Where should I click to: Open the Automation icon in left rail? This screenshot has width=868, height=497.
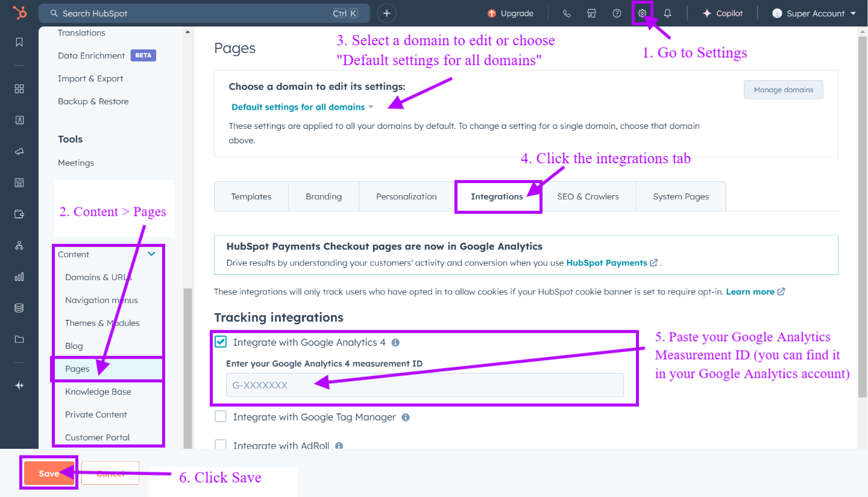point(19,245)
